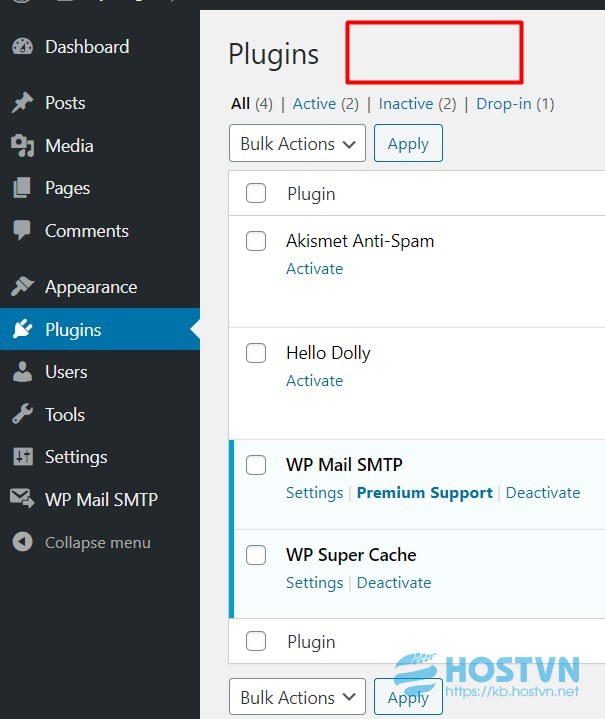The width and height of the screenshot is (605, 719).
Task: Open the Appearance menu item
Action: pyautogui.click(x=91, y=287)
